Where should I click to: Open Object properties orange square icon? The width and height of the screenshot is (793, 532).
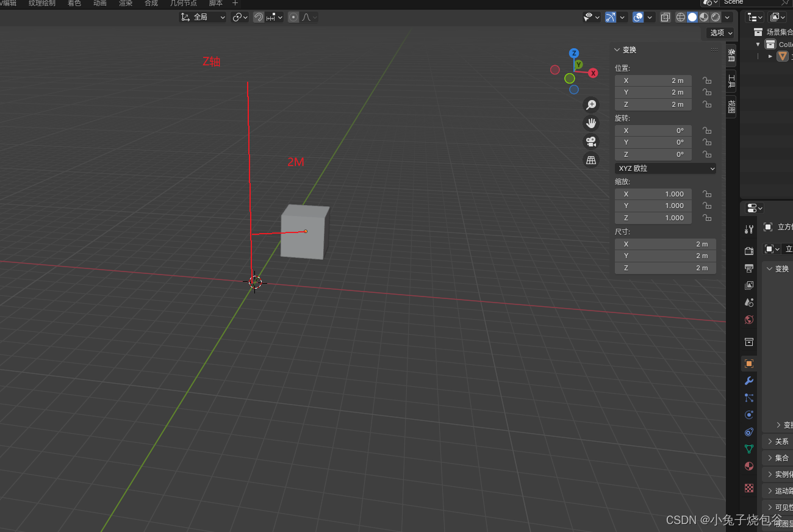point(749,363)
